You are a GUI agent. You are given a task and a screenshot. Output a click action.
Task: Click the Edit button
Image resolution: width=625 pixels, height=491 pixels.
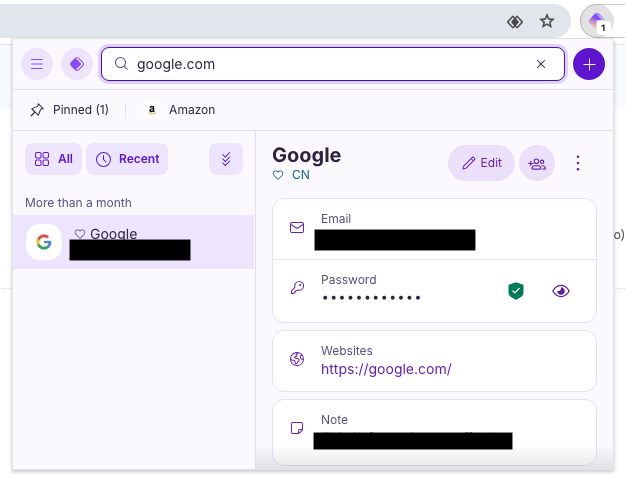coord(482,163)
